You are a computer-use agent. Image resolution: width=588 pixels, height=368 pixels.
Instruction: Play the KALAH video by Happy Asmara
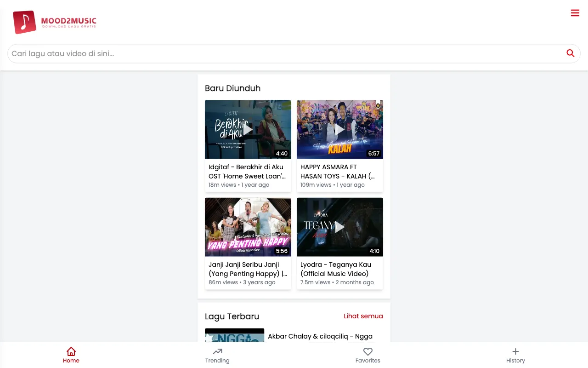click(x=340, y=130)
